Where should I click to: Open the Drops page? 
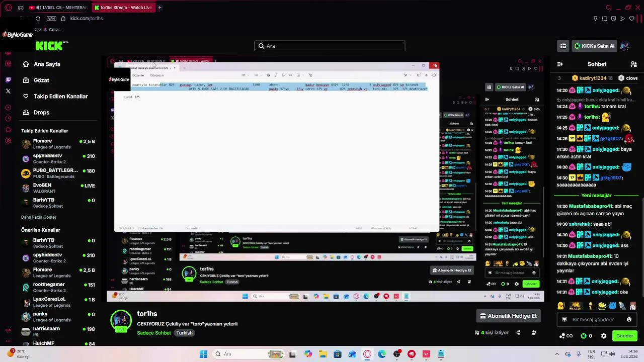(36, 113)
